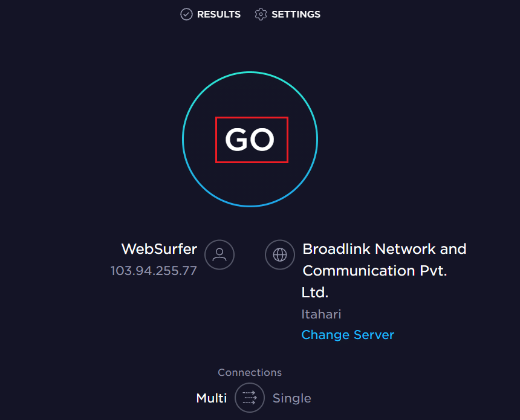Click the Broadlink Network ISP name
Viewport: 520px width, 420px height.
[x=384, y=248]
